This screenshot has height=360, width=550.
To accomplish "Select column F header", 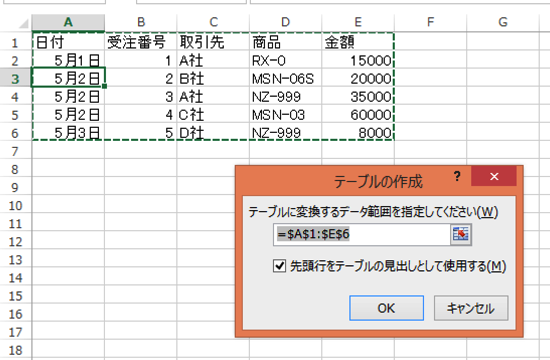I will click(430, 22).
